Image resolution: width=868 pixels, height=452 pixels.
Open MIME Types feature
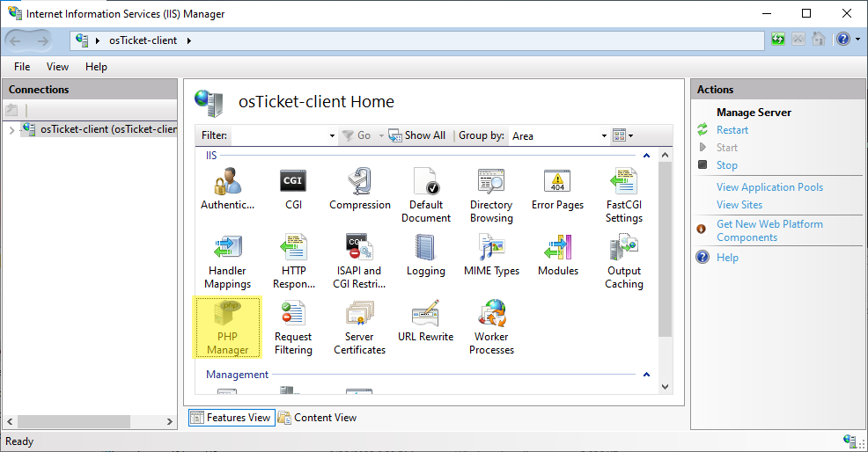tap(491, 255)
